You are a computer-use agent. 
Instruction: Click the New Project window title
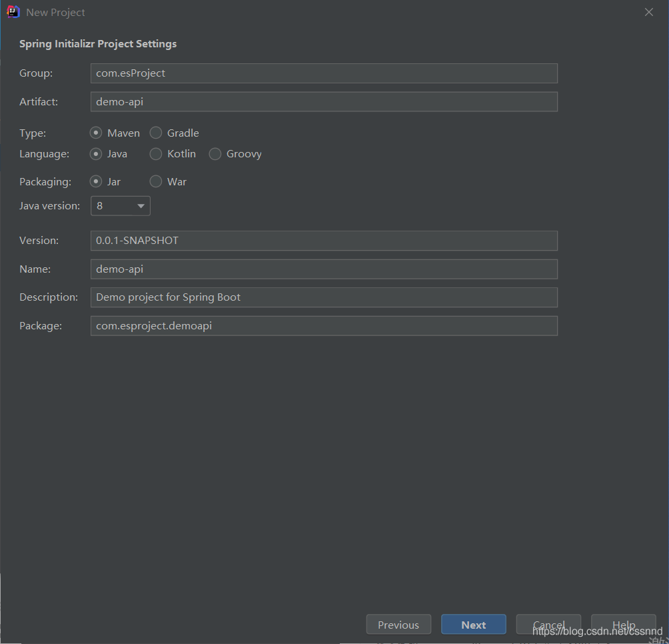(x=55, y=13)
